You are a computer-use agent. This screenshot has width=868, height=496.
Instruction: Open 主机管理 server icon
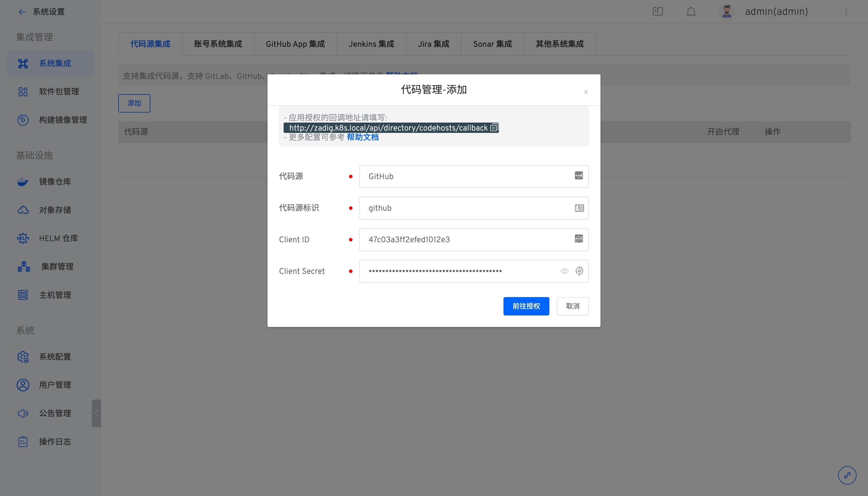[23, 295]
